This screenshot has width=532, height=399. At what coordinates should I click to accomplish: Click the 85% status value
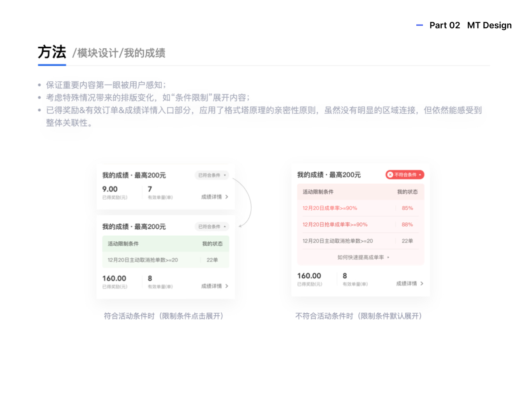coord(407,208)
